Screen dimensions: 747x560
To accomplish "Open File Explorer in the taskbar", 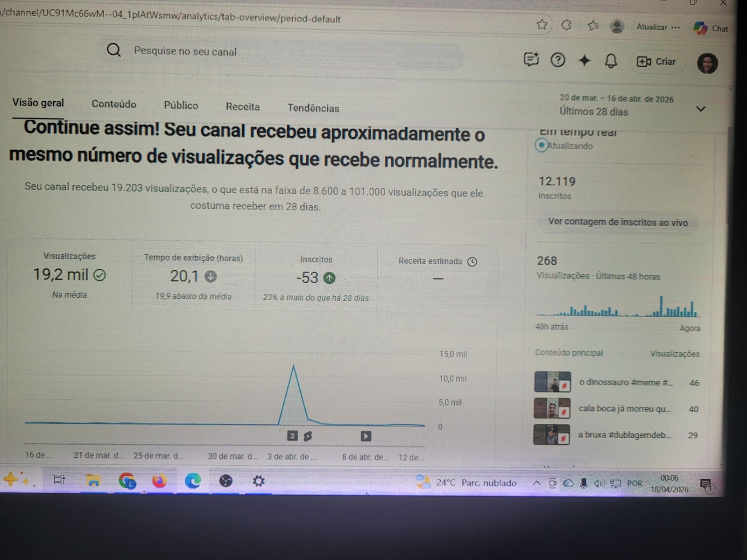I will pyautogui.click(x=93, y=480).
